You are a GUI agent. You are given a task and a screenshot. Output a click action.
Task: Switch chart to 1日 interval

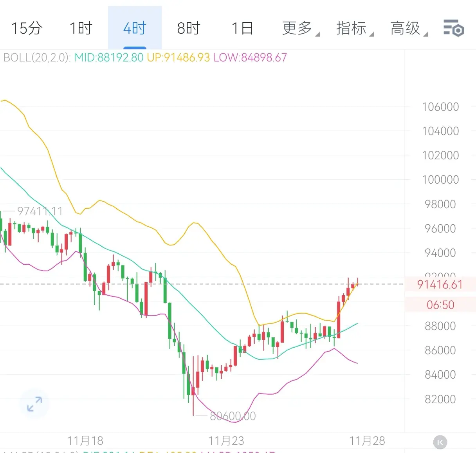click(242, 28)
